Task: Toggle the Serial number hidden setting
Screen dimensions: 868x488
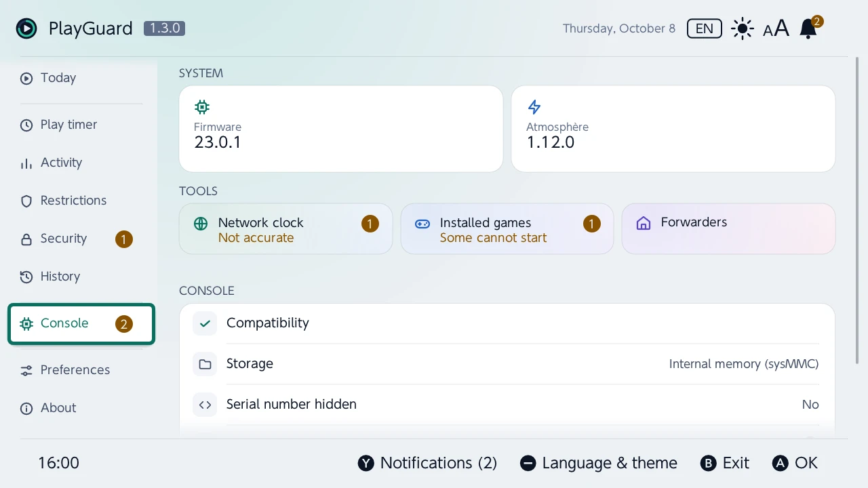Action: coord(507,405)
